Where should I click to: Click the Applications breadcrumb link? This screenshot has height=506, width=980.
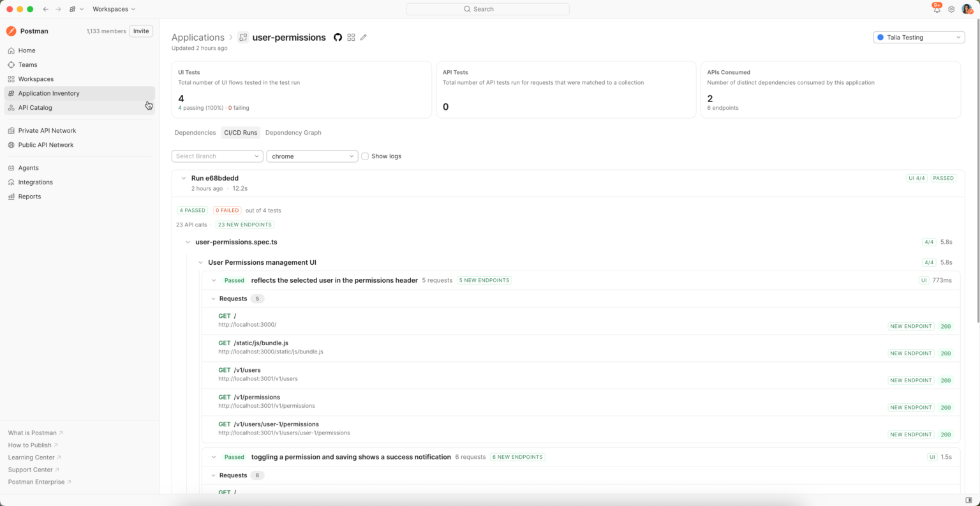coord(198,38)
